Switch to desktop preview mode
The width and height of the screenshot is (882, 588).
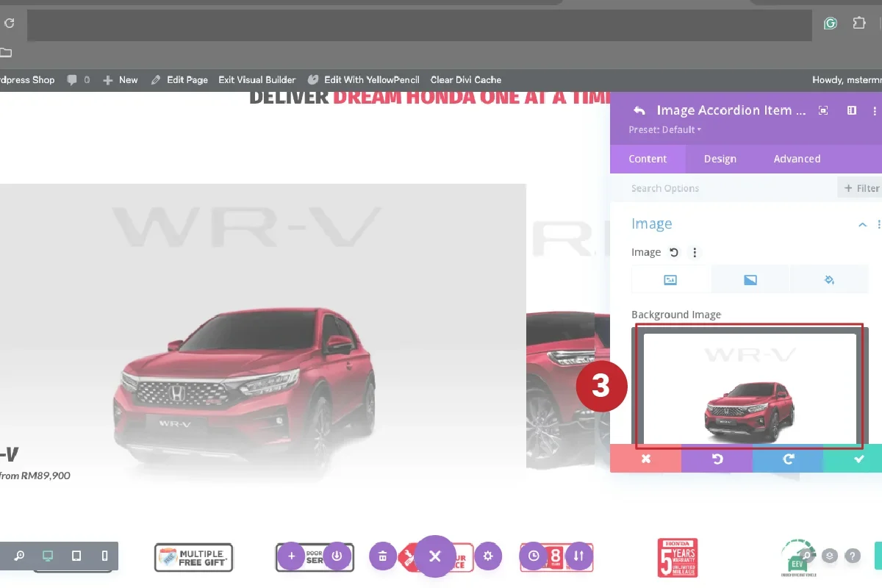coord(47,556)
